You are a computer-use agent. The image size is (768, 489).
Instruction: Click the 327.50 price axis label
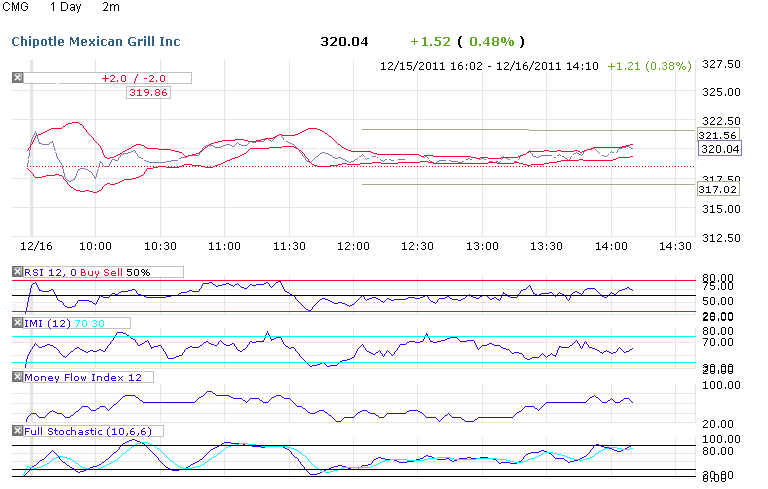(x=721, y=64)
